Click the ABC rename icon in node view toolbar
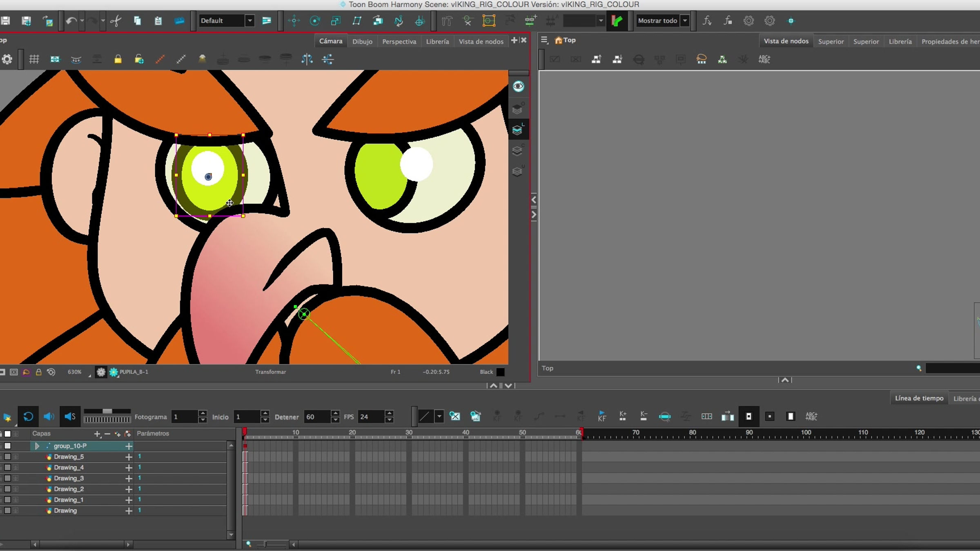The width and height of the screenshot is (980, 551). tap(764, 60)
